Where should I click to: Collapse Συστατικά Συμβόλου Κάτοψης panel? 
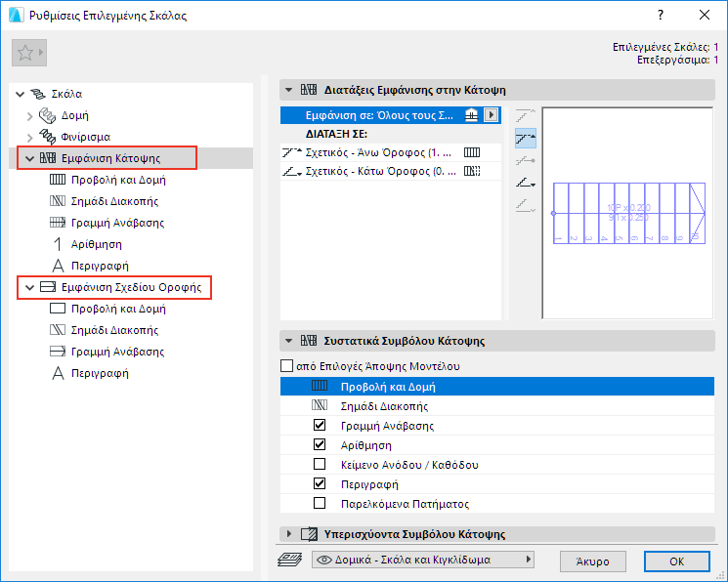(289, 341)
